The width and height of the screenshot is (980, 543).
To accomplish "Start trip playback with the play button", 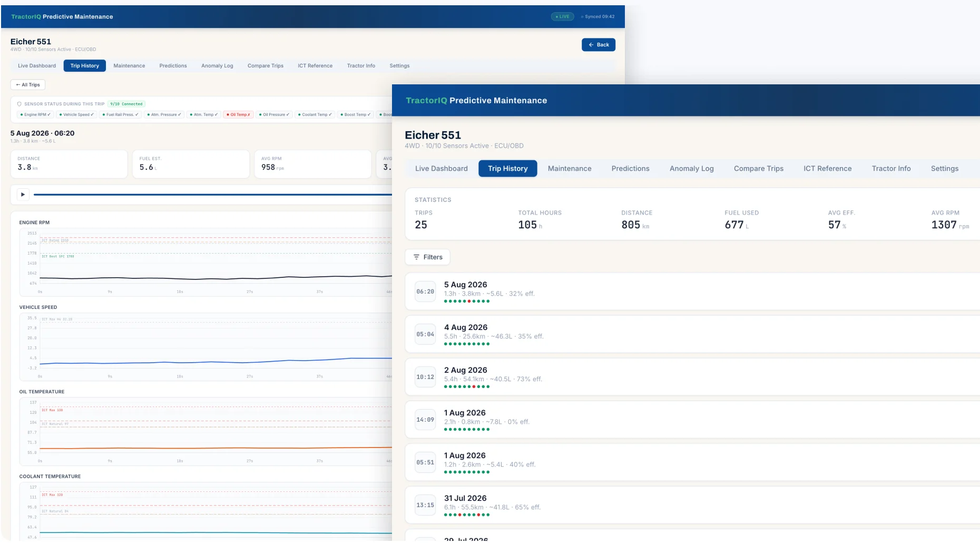I will (23, 195).
